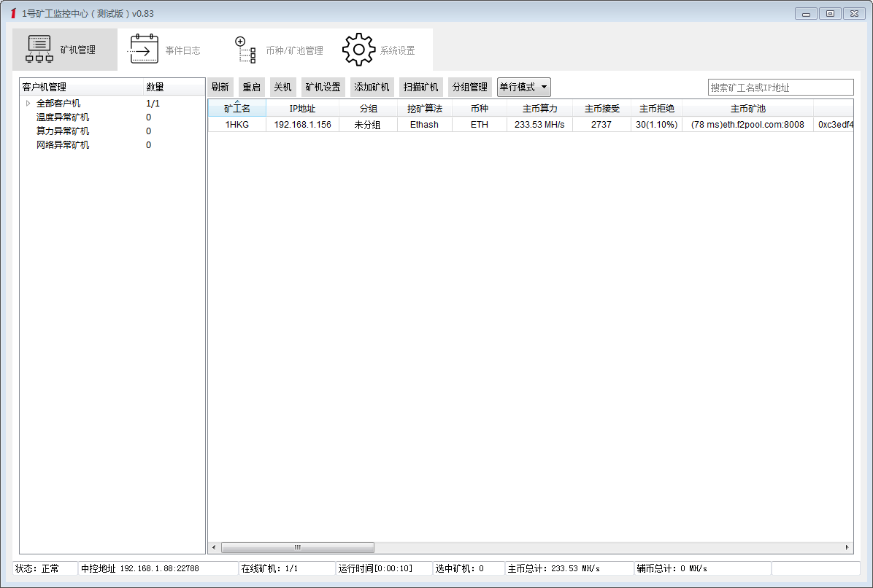Image resolution: width=873 pixels, height=588 pixels.
Task: Restart miners with the 重启 button
Action: [x=251, y=87]
